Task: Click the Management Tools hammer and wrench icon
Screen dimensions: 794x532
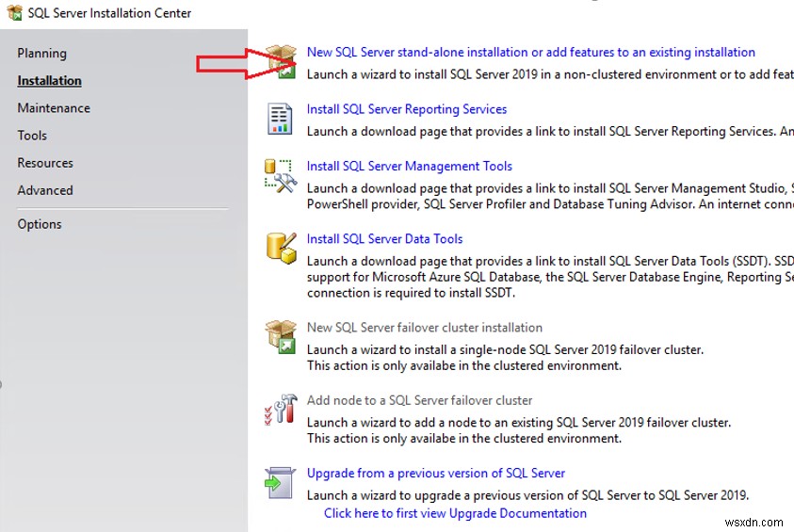Action: pos(281,176)
